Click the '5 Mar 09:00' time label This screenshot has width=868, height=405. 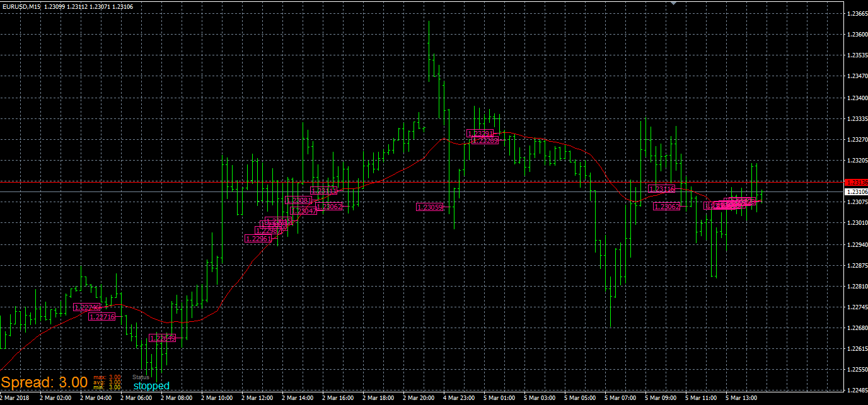[x=661, y=398]
